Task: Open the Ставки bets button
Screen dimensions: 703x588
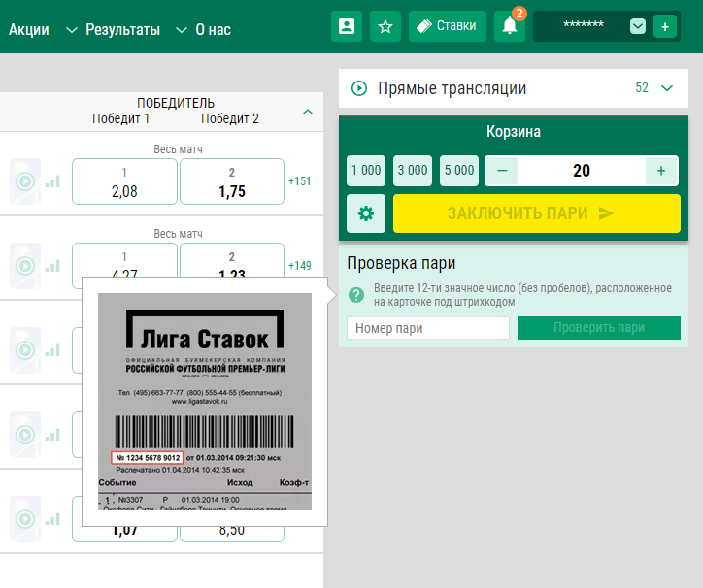Action: (x=447, y=26)
